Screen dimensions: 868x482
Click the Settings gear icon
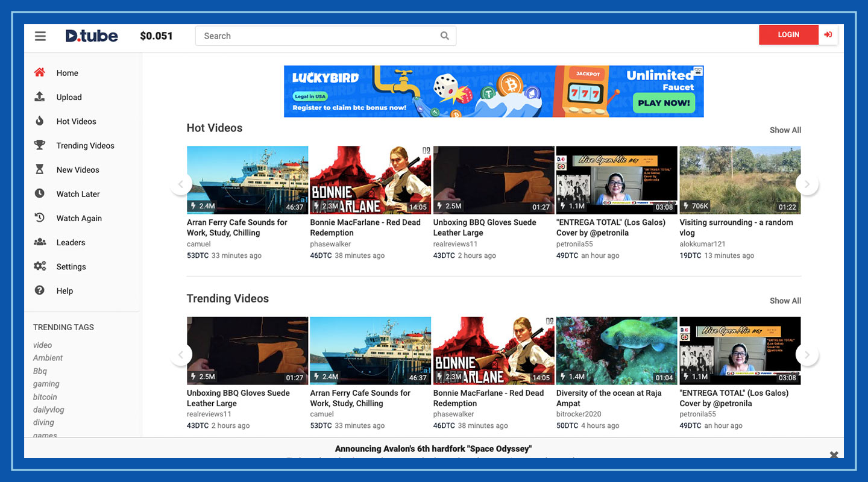pos(40,266)
